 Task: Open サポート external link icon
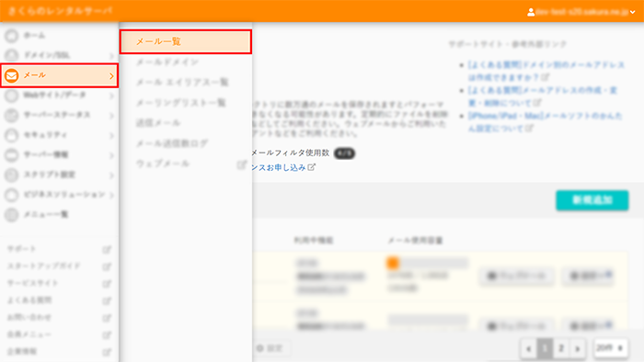[107, 249]
